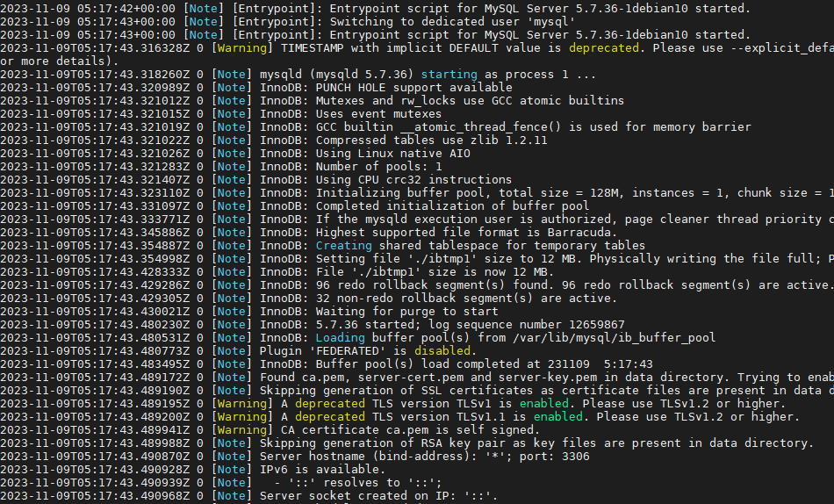Image resolution: width=834 pixels, height=504 pixels.
Task: Click "File './ibtmp1' size is now 12 MB."
Action: pyautogui.click(x=435, y=272)
